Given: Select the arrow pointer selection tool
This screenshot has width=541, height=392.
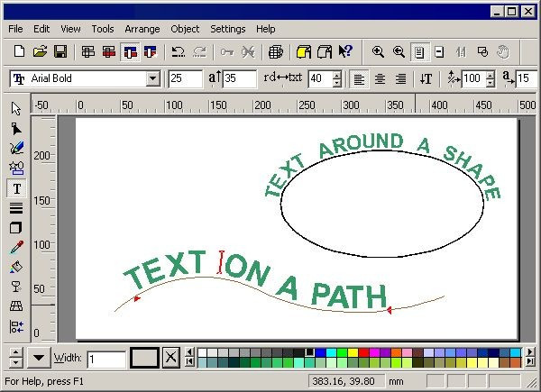Looking at the screenshot, I should coord(16,108).
